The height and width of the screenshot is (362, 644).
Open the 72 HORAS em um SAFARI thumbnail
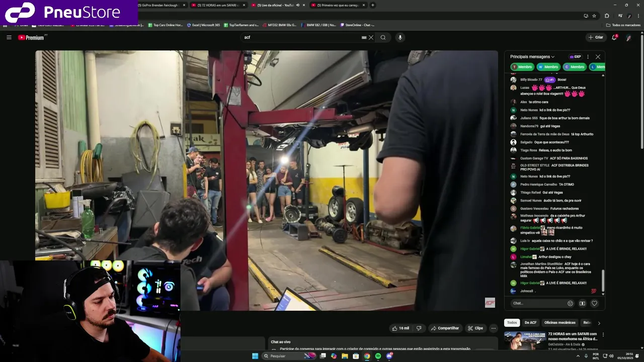(x=525, y=341)
